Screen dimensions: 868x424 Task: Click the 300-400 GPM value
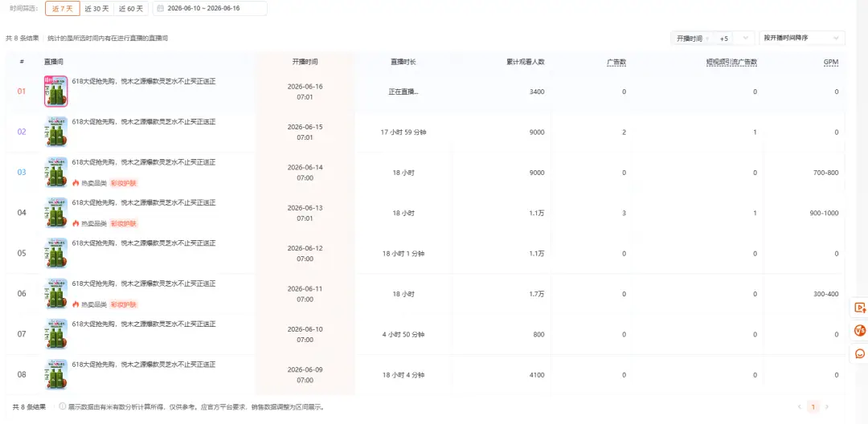click(x=825, y=294)
